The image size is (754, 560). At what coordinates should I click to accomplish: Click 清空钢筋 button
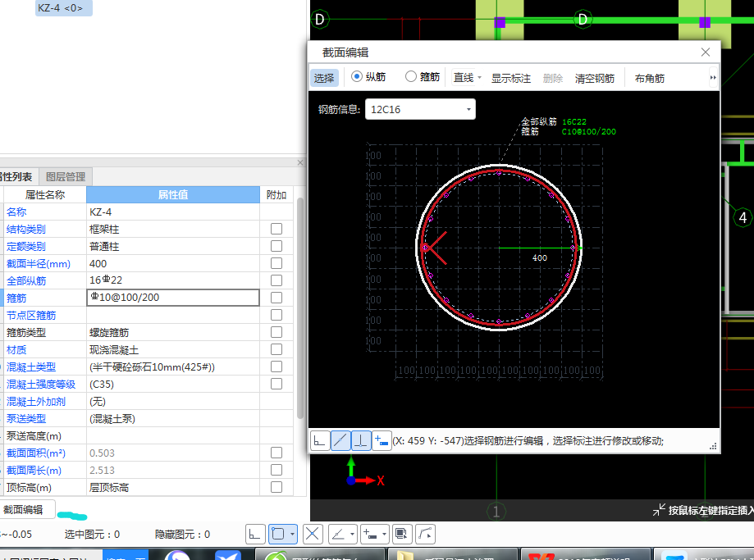[595, 79]
